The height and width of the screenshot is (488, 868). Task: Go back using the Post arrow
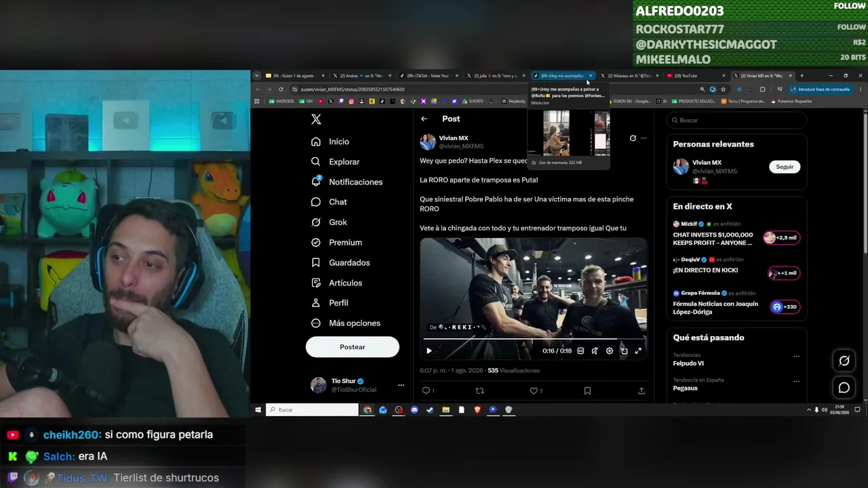[424, 119]
